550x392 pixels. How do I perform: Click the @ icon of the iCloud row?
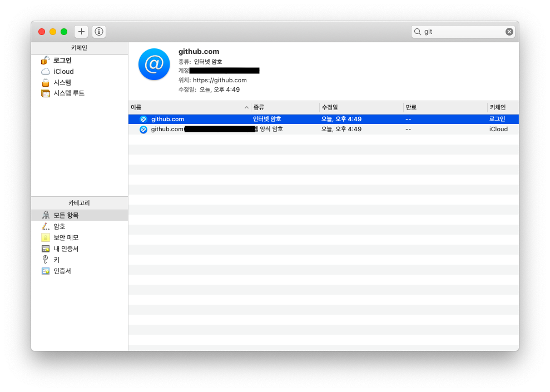[x=143, y=130]
